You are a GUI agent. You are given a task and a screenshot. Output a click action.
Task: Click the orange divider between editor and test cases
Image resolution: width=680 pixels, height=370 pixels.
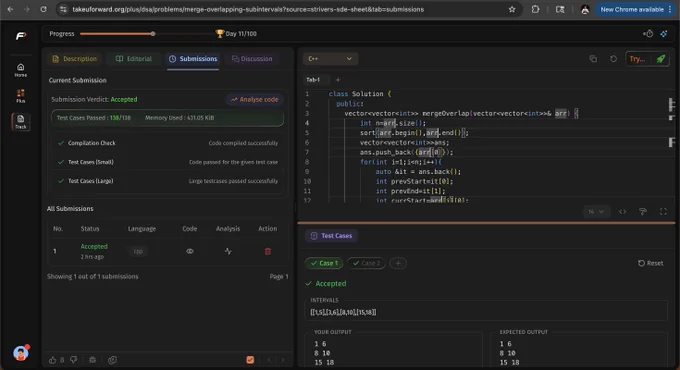coord(486,223)
